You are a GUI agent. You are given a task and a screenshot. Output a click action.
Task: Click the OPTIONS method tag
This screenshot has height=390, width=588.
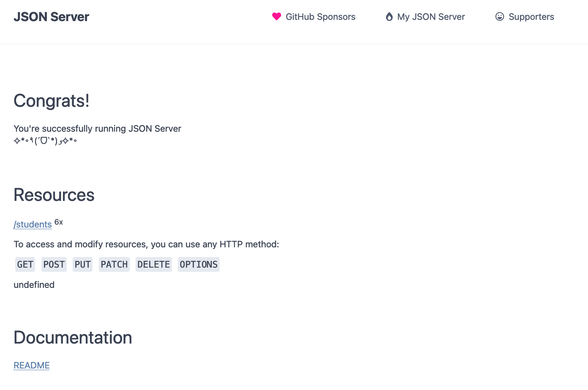[199, 265]
